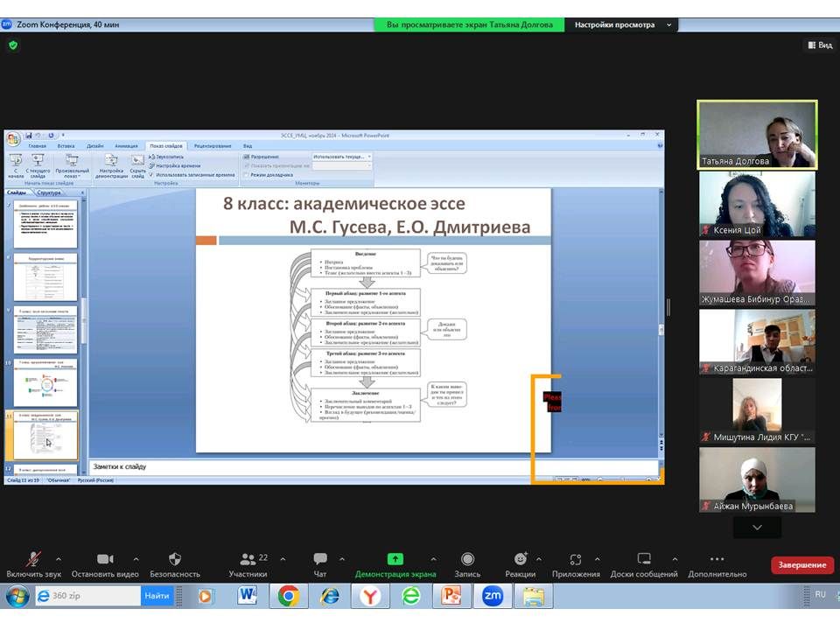Select Ксения Цой video thumbnail
Viewport: 840px width, 630px height.
click(757, 204)
